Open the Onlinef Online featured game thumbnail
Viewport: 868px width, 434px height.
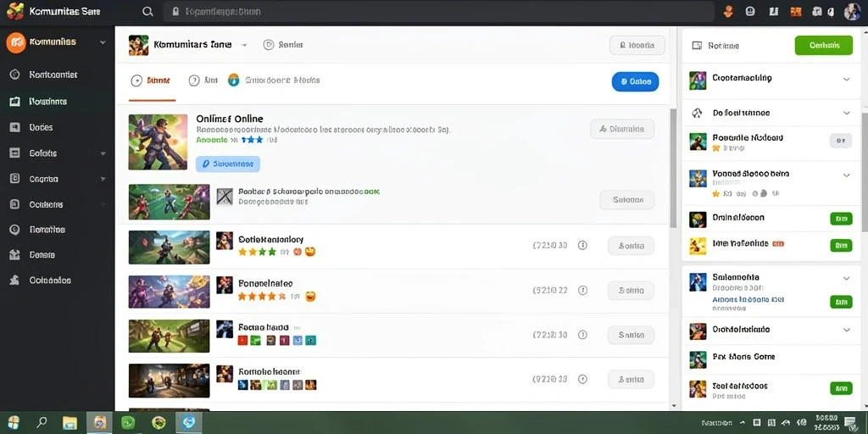158,142
